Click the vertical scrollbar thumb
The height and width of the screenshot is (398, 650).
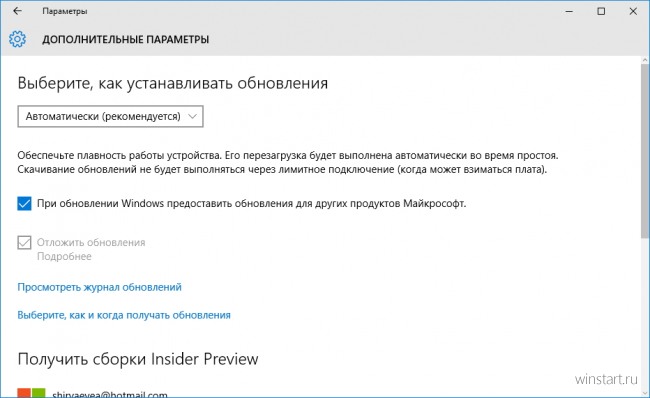click(x=645, y=151)
